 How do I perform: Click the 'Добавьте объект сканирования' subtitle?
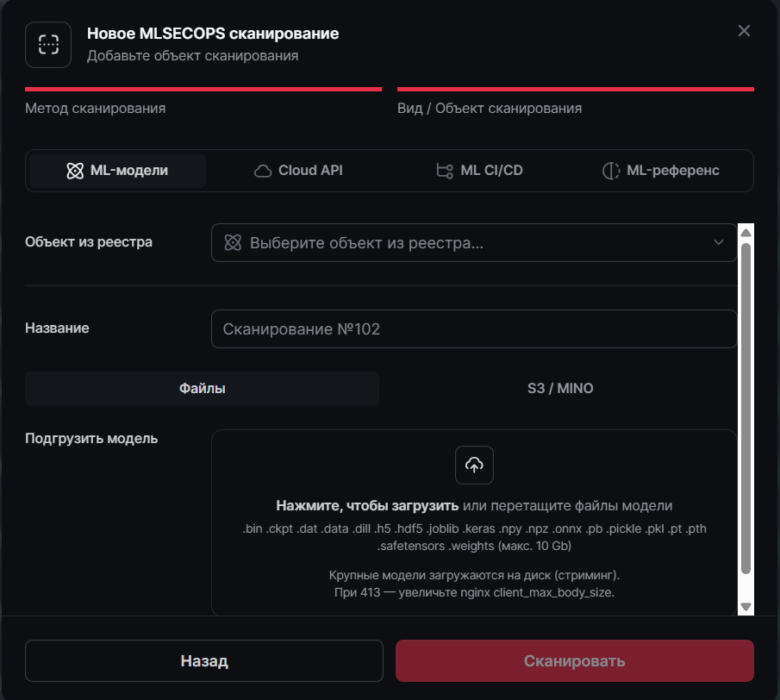tap(192, 56)
